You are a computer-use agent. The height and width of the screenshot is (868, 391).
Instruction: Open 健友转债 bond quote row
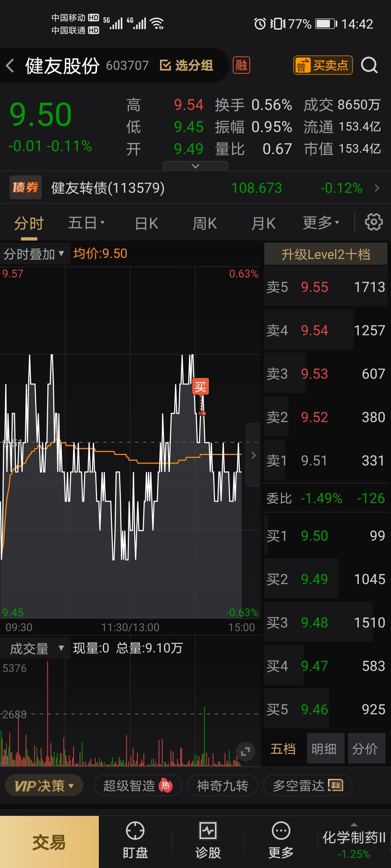195,188
